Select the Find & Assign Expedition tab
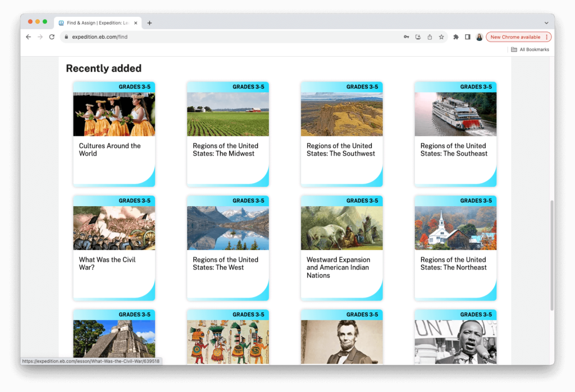Screen dimensions: 575x392 tap(95, 22)
